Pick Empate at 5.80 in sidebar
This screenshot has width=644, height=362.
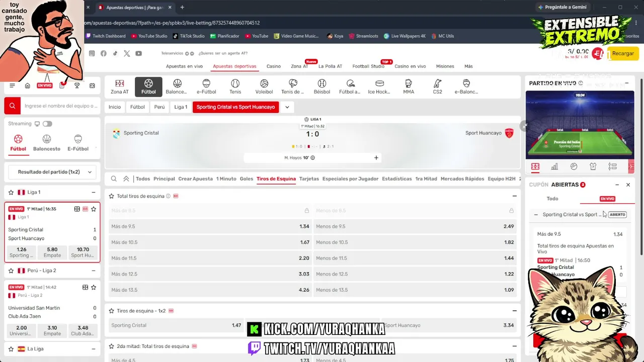point(52,252)
